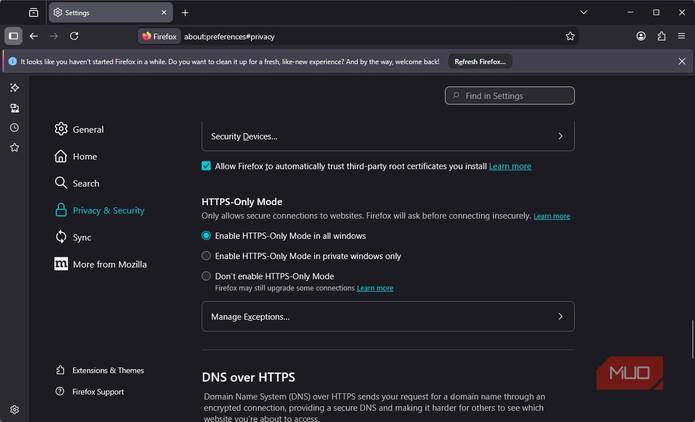The height and width of the screenshot is (422, 695).
Task: Open history clock sidebar icon
Action: click(15, 128)
